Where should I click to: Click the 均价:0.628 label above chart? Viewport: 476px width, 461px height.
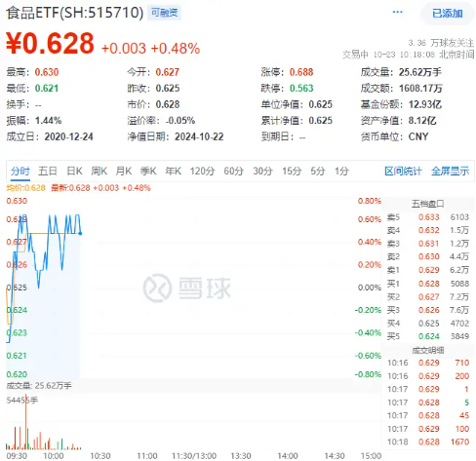[x=25, y=188]
